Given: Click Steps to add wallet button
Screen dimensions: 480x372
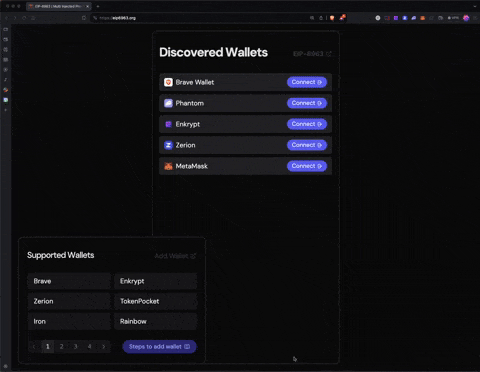Looking at the screenshot, I should coord(159,347).
